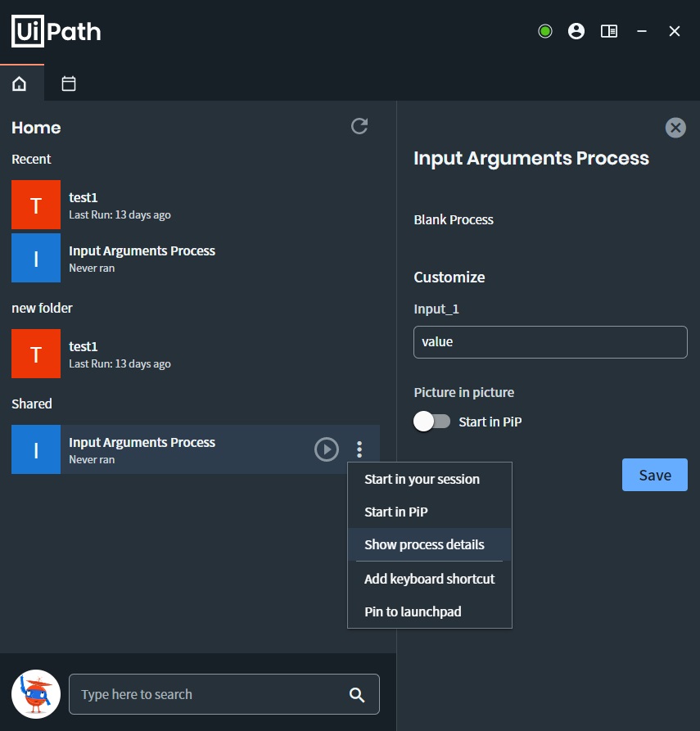Select Pin to launchpad
The image size is (700, 731).
point(430,611)
